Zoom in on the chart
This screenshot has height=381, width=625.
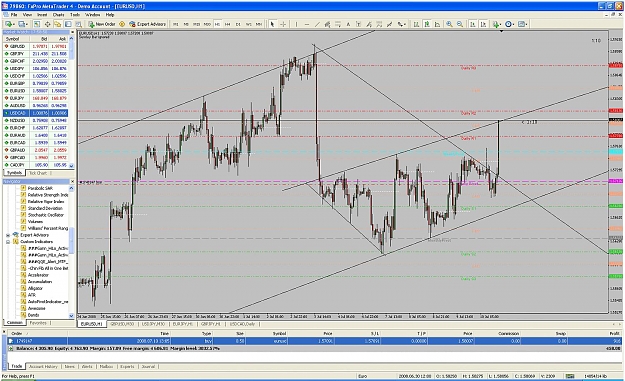[449, 24]
